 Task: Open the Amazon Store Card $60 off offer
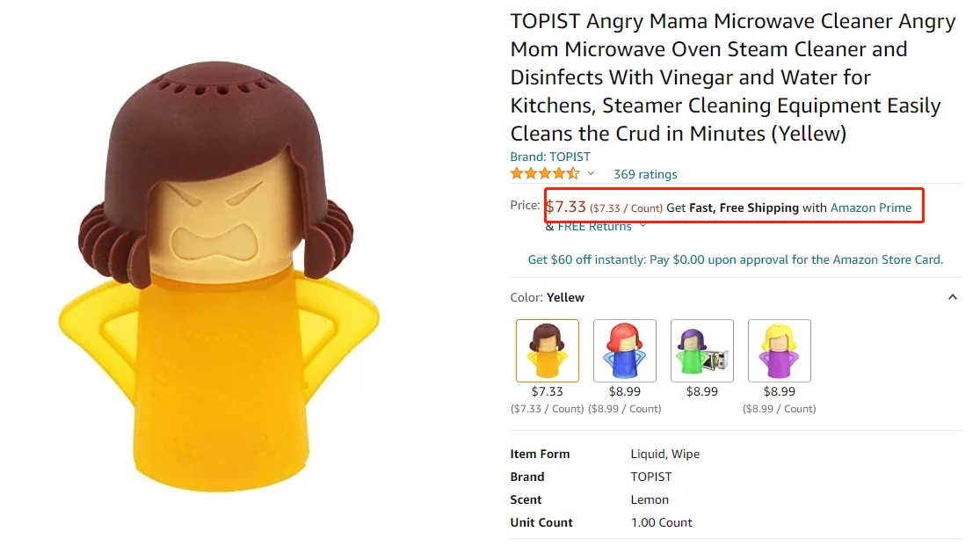(x=735, y=259)
